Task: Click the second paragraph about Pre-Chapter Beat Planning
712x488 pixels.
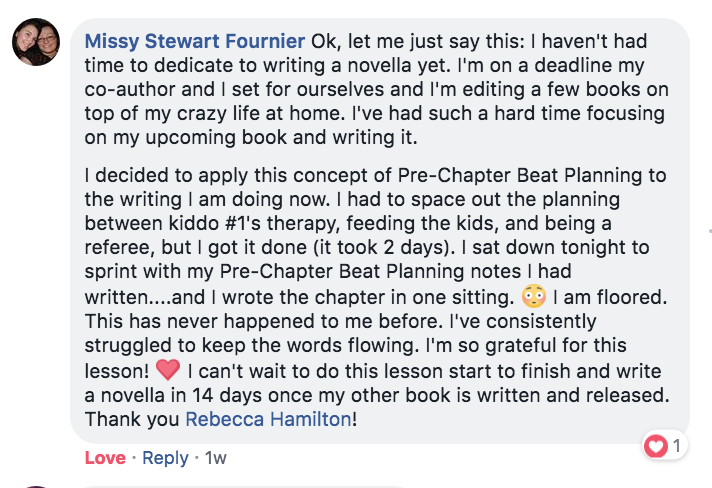Action: click(x=376, y=297)
